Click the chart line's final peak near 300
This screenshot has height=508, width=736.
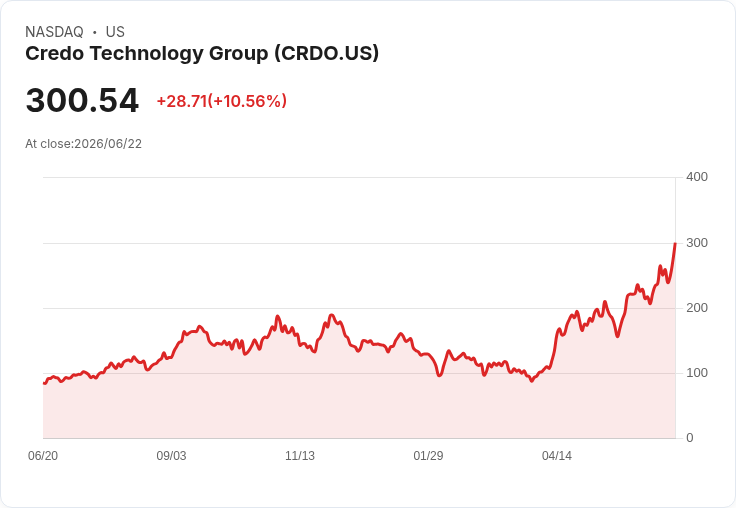[x=675, y=244]
